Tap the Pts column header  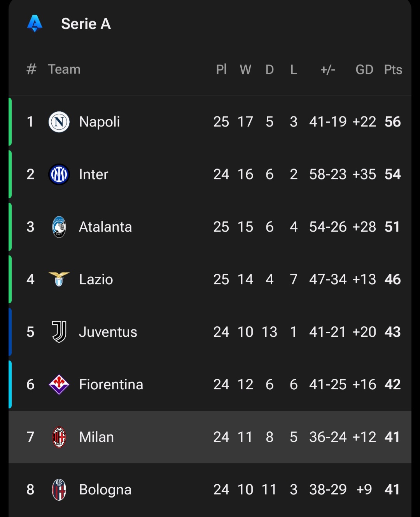(x=393, y=69)
